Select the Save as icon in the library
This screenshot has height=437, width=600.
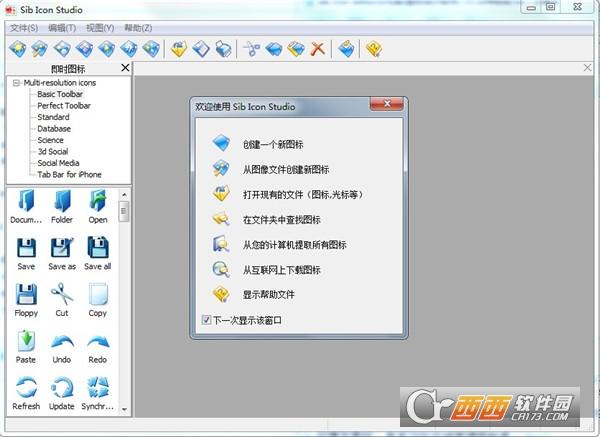(x=62, y=254)
